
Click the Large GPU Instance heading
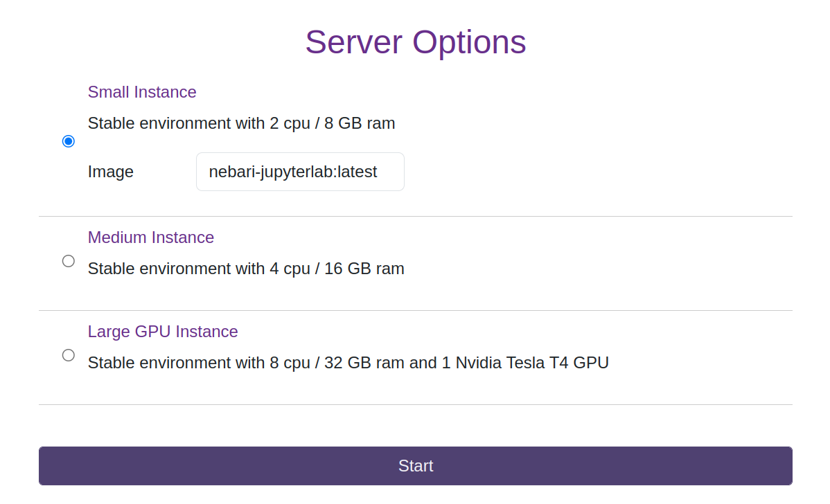(163, 331)
